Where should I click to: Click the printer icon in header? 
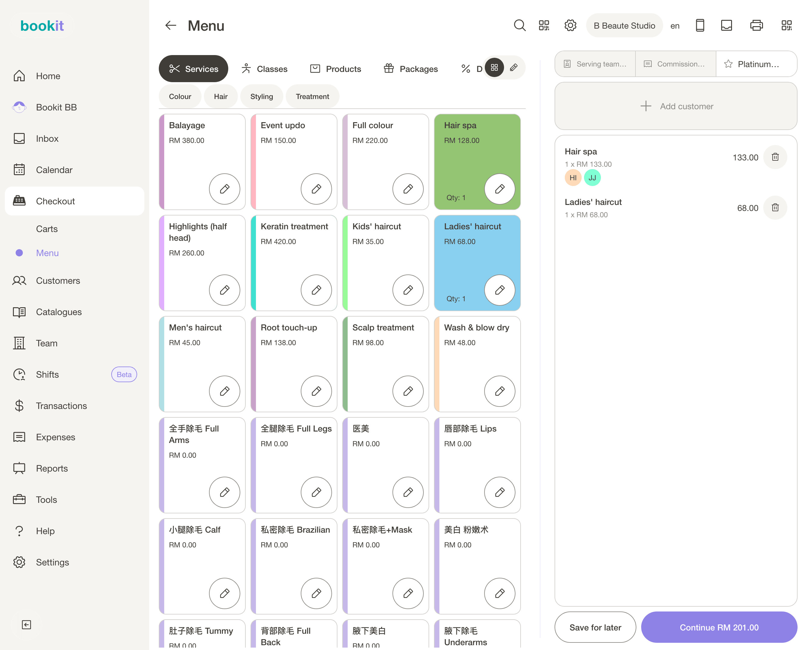756,26
